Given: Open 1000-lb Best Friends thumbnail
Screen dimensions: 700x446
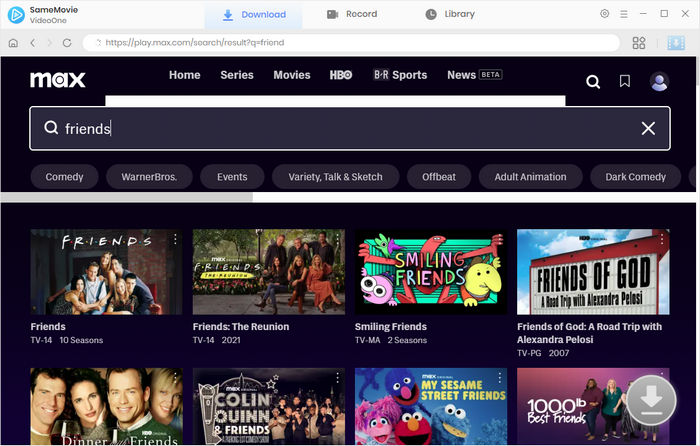Looking at the screenshot, I should click(593, 406).
